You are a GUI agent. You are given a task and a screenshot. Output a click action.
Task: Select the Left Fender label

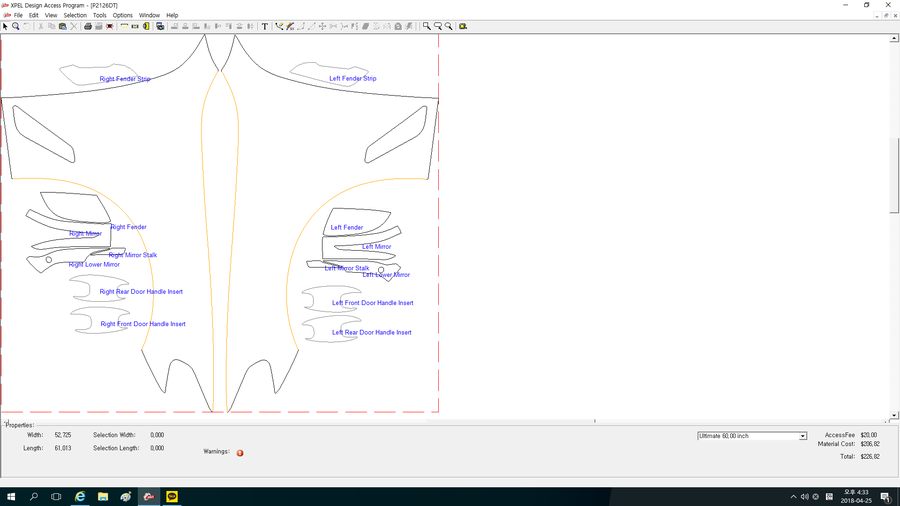(347, 228)
